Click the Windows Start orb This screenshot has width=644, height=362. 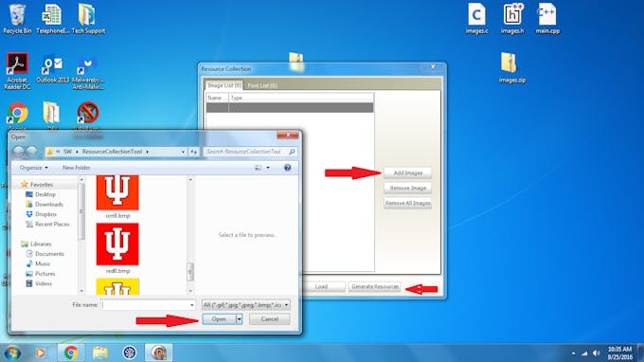click(12, 353)
